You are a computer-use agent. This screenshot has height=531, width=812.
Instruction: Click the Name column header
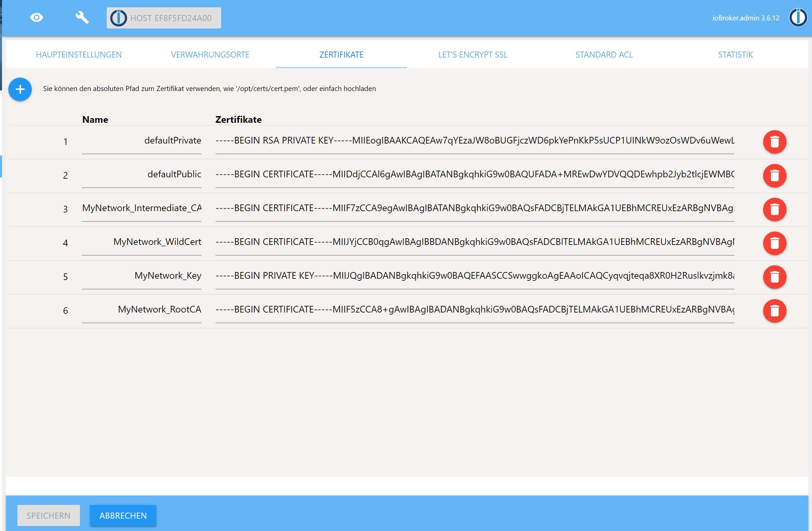pos(95,119)
